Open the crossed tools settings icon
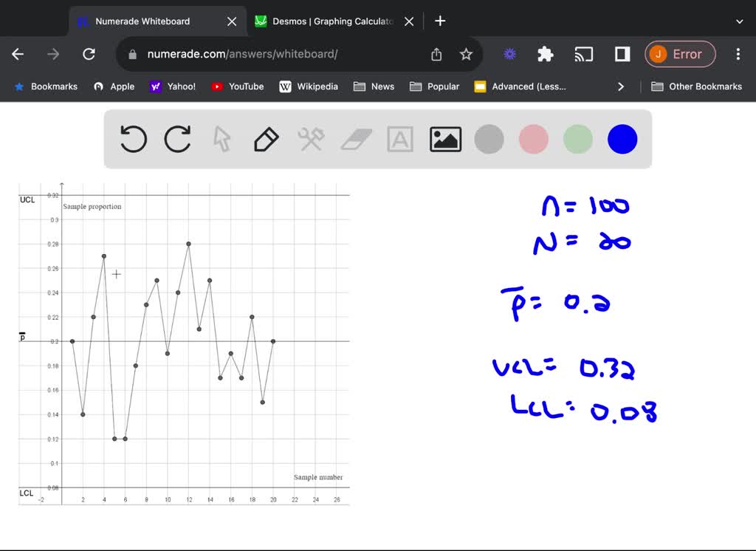Screen dimensions: 756x551 pyautogui.click(x=311, y=139)
